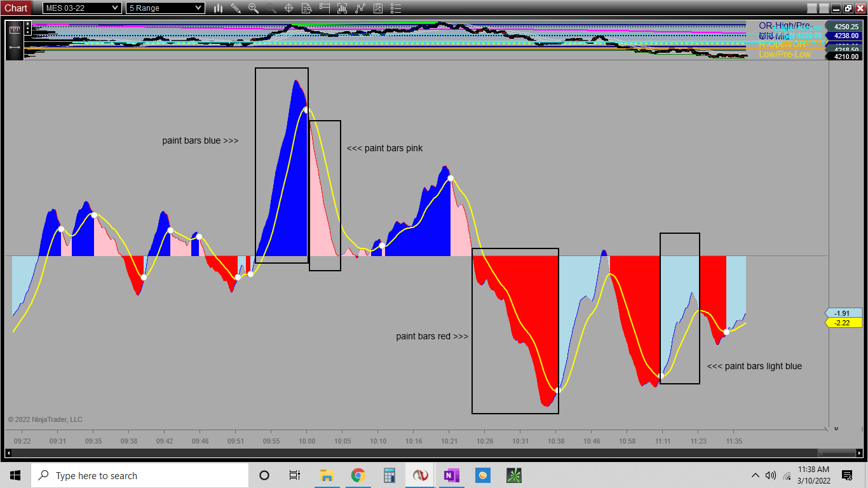
Task: Open the Indicators line-graph icon
Action: tap(360, 8)
